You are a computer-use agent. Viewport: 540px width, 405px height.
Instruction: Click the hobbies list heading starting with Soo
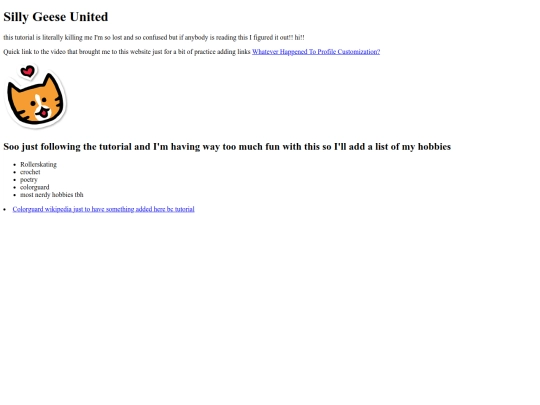(x=227, y=147)
